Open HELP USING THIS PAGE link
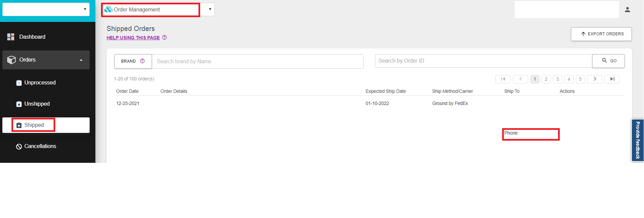 (133, 38)
